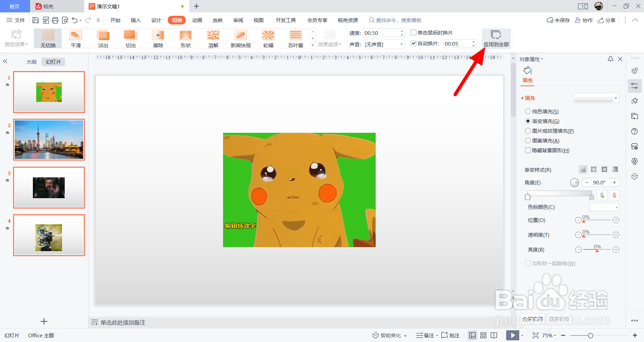The image size is (644, 342).
Task: Add gradient stop with plus icon
Action: 602,195
